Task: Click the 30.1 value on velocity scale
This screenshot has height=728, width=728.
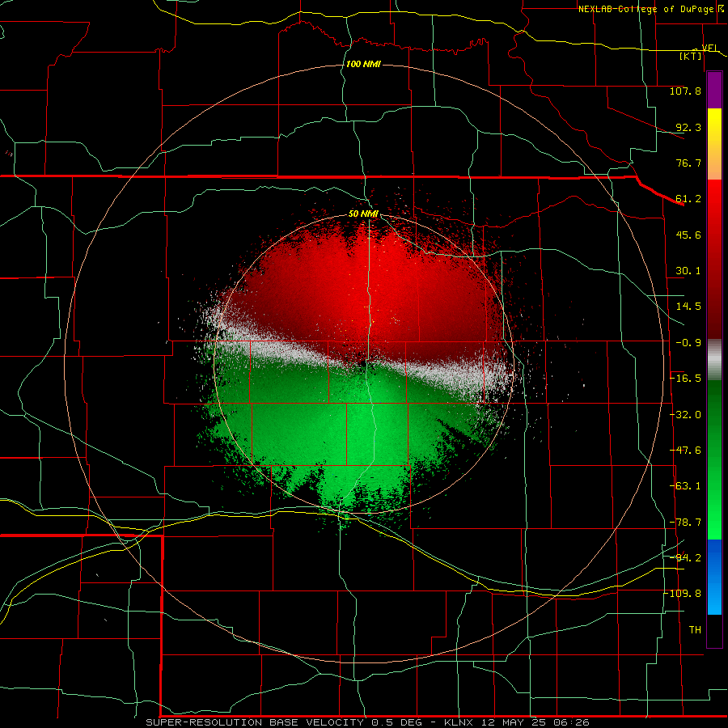Action: [x=688, y=271]
